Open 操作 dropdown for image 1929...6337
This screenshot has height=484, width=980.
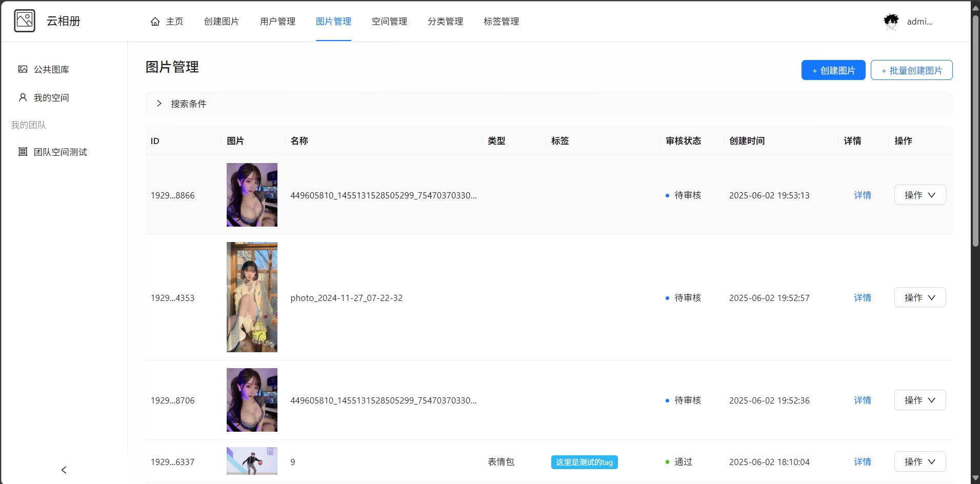919,461
